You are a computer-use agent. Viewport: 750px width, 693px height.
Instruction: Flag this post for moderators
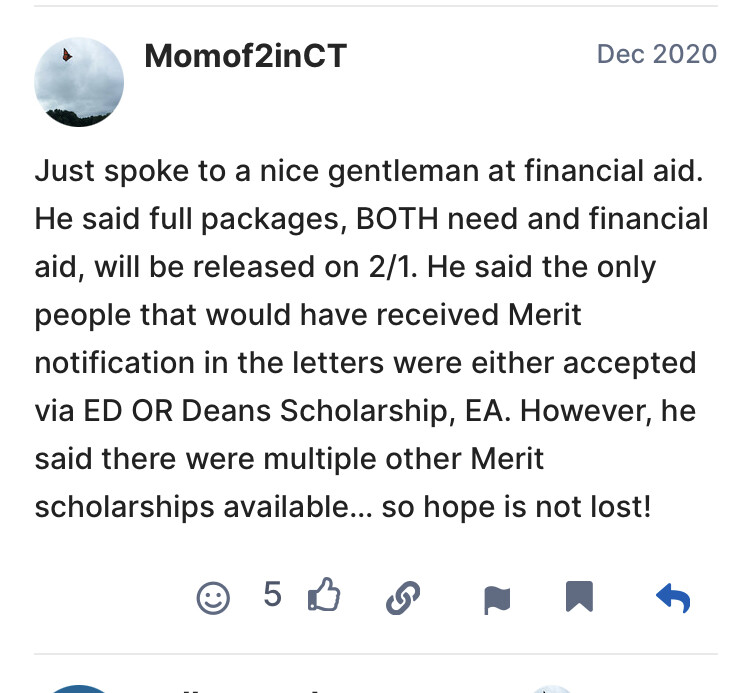497,599
